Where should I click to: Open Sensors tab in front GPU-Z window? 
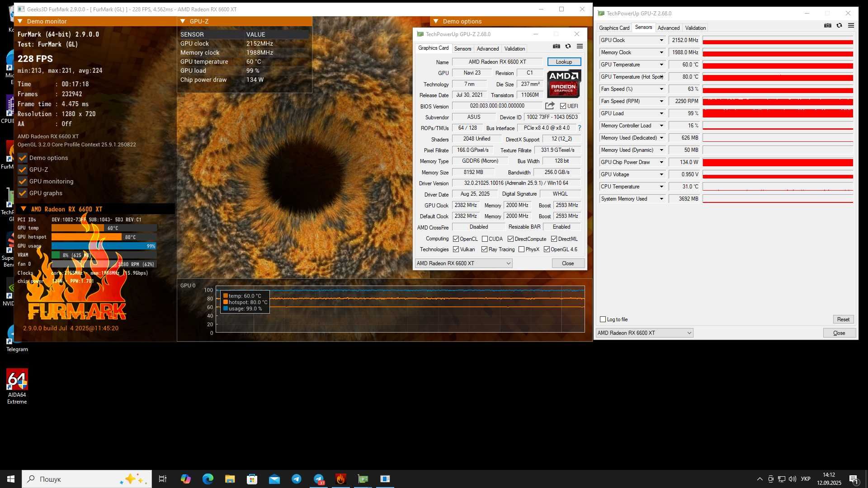coord(462,49)
